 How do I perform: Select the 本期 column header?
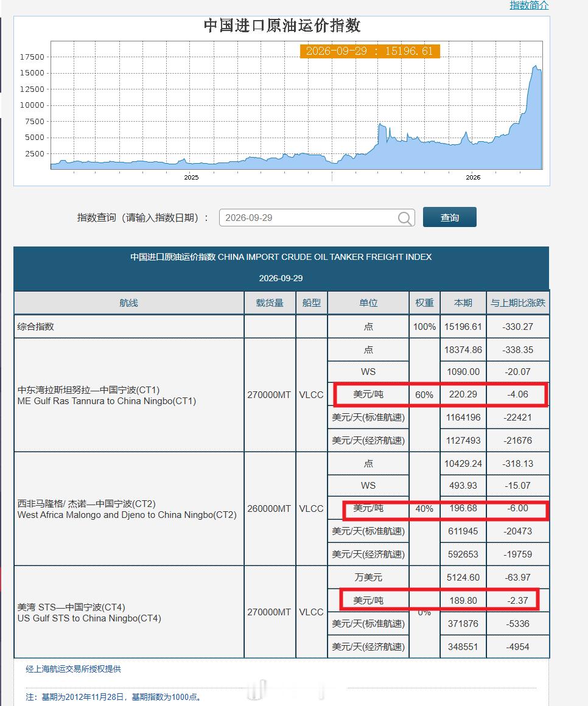click(463, 303)
